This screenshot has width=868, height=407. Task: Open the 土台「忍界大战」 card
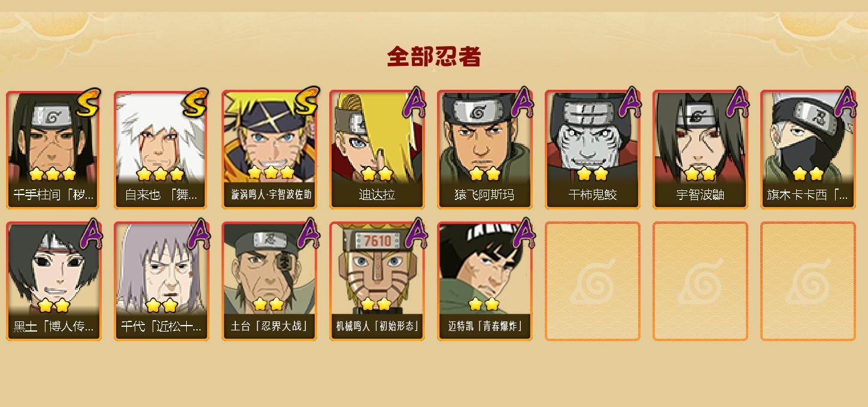tap(269, 281)
